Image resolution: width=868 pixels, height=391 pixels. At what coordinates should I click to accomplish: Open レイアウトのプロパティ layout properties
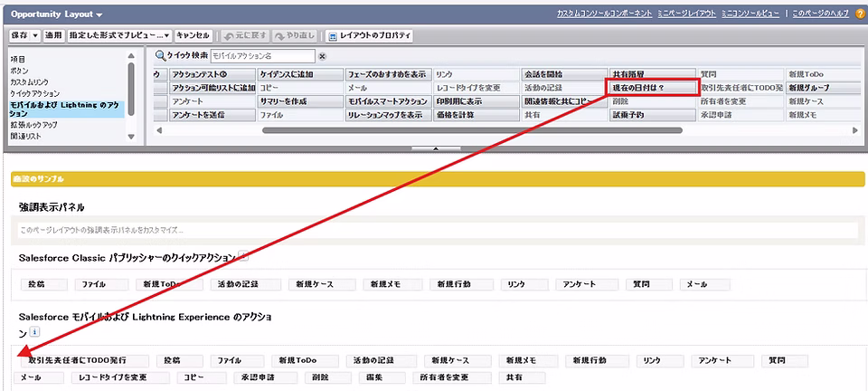pyautogui.click(x=369, y=36)
